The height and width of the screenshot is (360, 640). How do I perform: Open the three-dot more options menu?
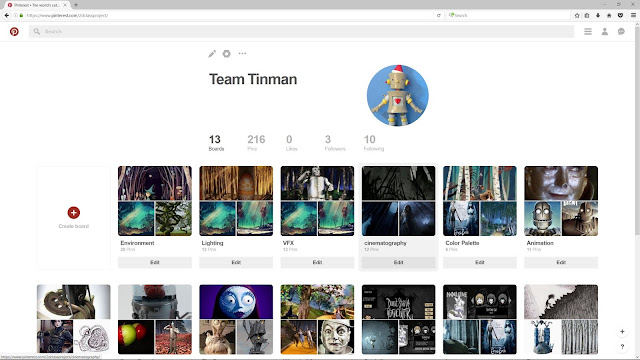click(x=242, y=53)
